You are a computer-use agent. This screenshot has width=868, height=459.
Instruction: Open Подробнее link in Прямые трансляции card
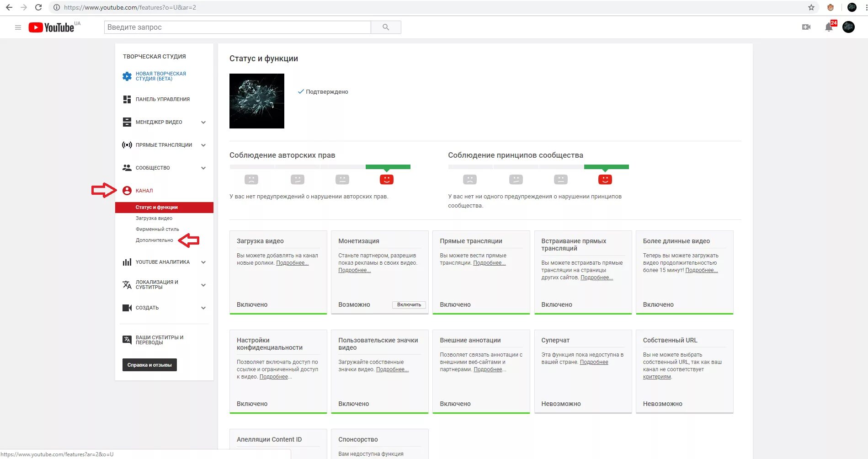pyautogui.click(x=490, y=263)
